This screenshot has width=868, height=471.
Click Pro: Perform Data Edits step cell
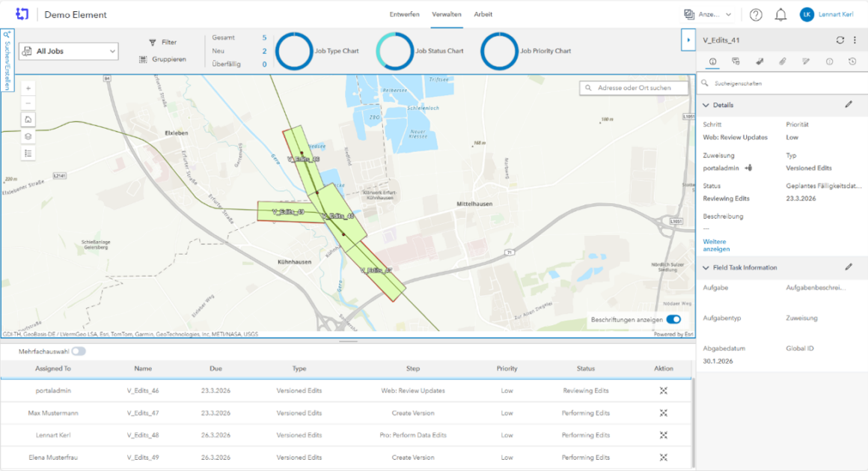point(413,435)
